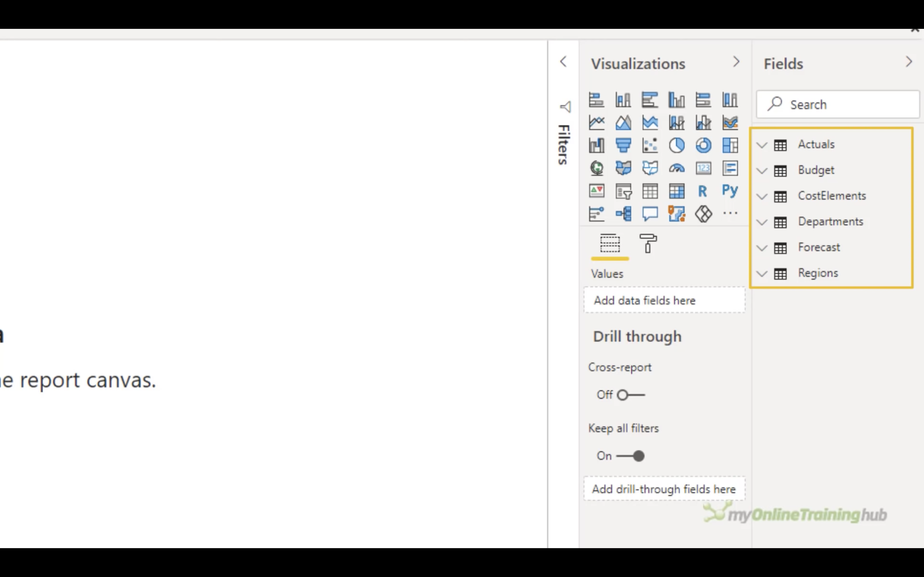Select the scatter chart visual
Screen dimensions: 924x577
(x=650, y=145)
